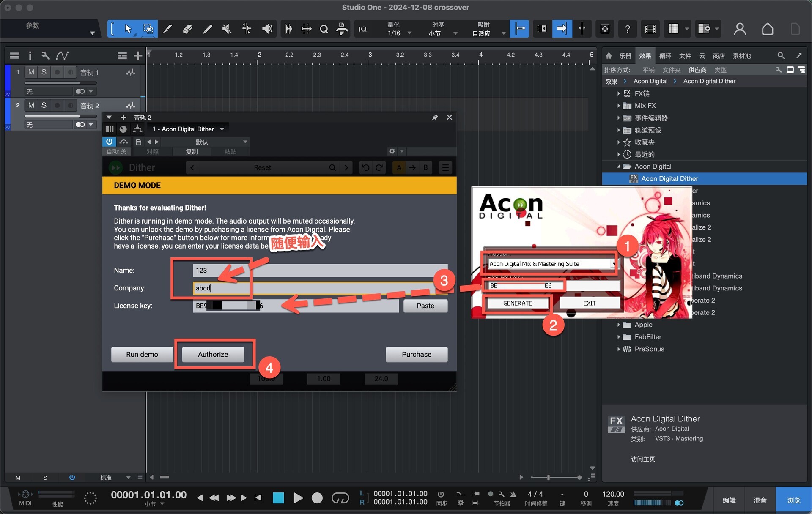Click GENERATE in keygen window
This screenshot has width=812, height=514.
click(518, 303)
